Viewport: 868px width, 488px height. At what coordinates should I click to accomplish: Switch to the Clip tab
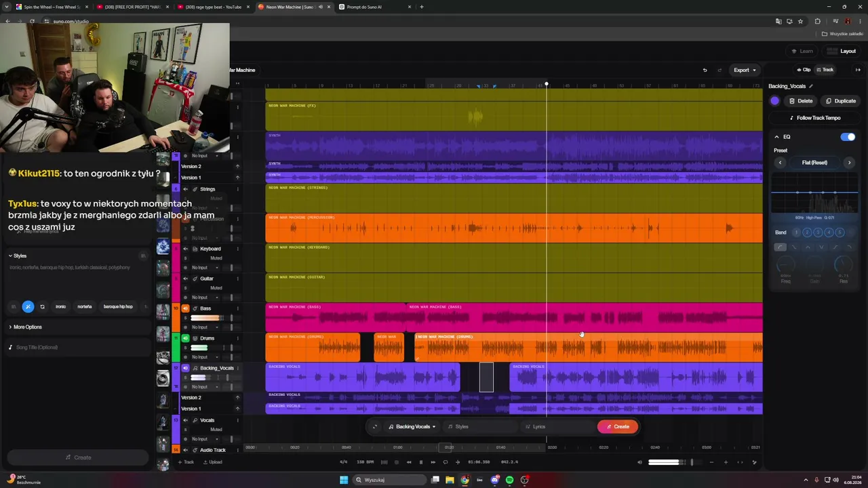pyautogui.click(x=804, y=70)
